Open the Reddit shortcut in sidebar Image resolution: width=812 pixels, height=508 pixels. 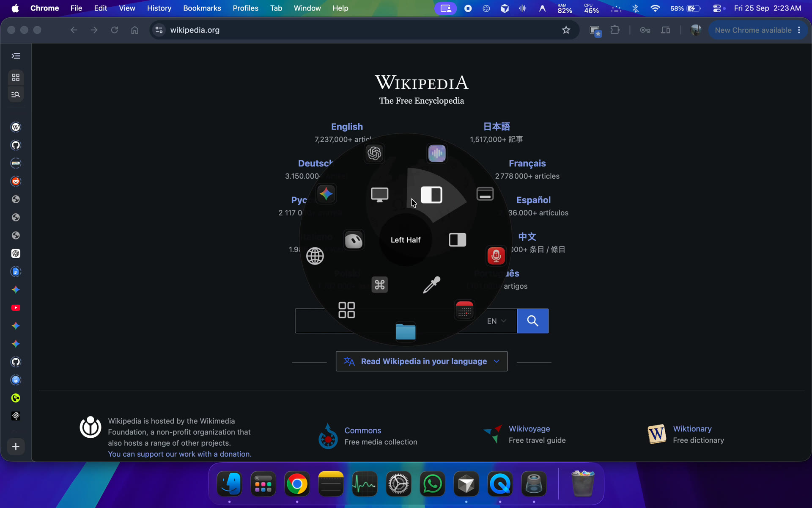pos(16,181)
